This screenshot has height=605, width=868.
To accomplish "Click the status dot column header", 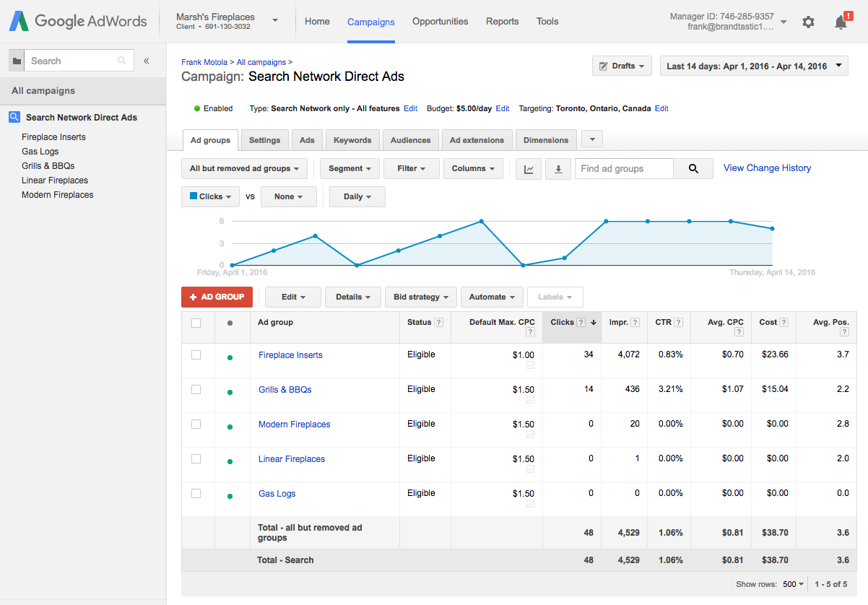I will [x=230, y=323].
